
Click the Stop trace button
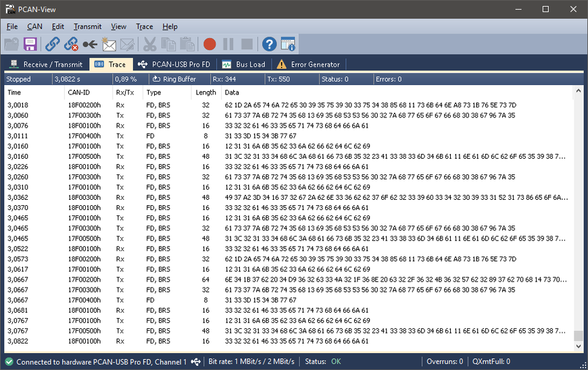point(247,44)
